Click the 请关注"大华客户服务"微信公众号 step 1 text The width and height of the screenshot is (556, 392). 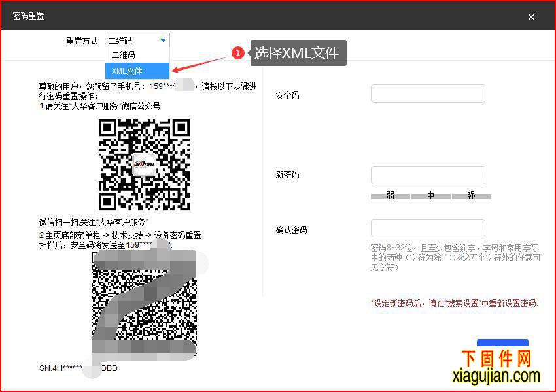point(99,106)
